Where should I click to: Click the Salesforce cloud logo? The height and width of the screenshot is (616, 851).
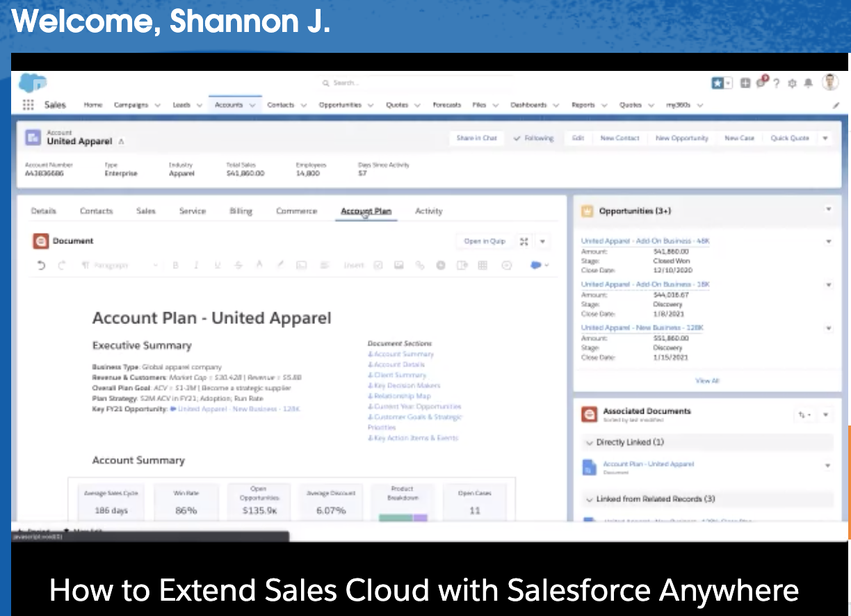[33, 83]
